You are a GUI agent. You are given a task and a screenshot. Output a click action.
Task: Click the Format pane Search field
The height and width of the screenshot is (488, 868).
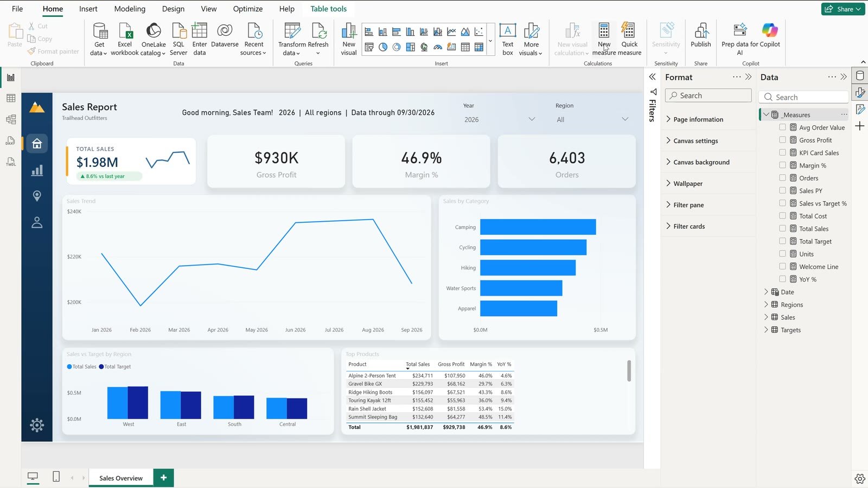coord(708,95)
